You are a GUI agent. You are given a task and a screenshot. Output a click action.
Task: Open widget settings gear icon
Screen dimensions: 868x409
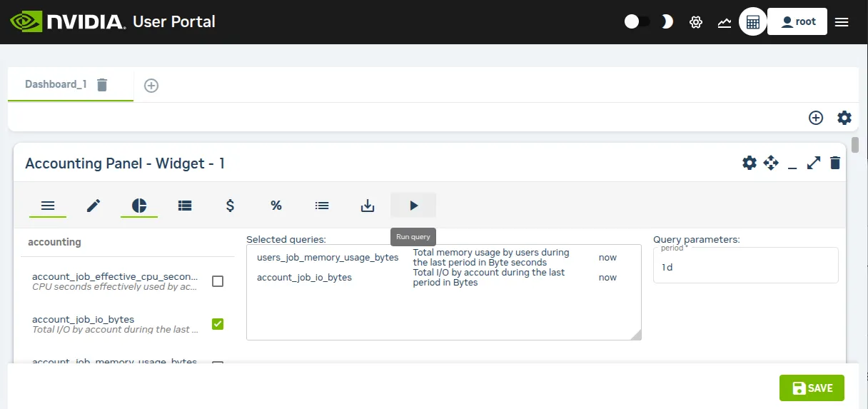750,163
